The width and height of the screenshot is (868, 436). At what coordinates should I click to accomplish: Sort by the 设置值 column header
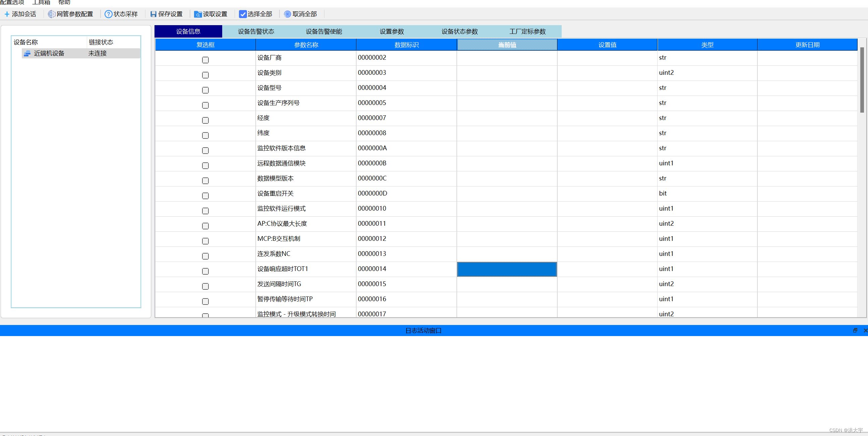[x=607, y=45]
